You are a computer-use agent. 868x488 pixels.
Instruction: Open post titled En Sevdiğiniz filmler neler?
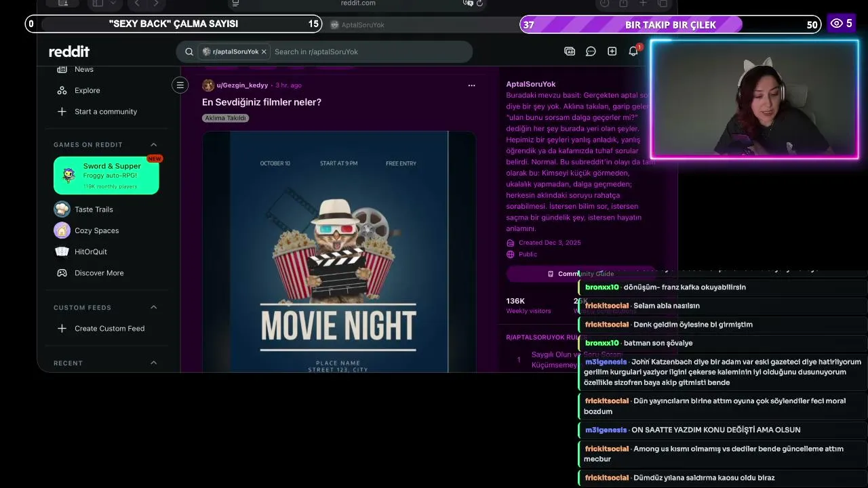(262, 102)
